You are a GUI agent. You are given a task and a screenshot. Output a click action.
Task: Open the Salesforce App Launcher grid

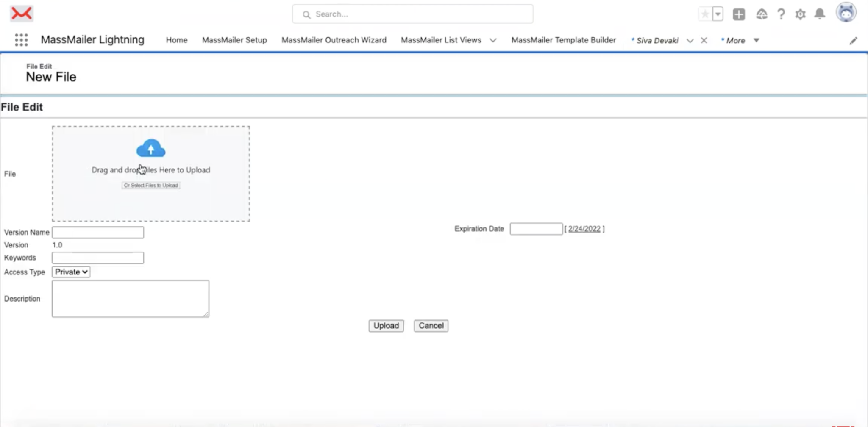pyautogui.click(x=21, y=39)
